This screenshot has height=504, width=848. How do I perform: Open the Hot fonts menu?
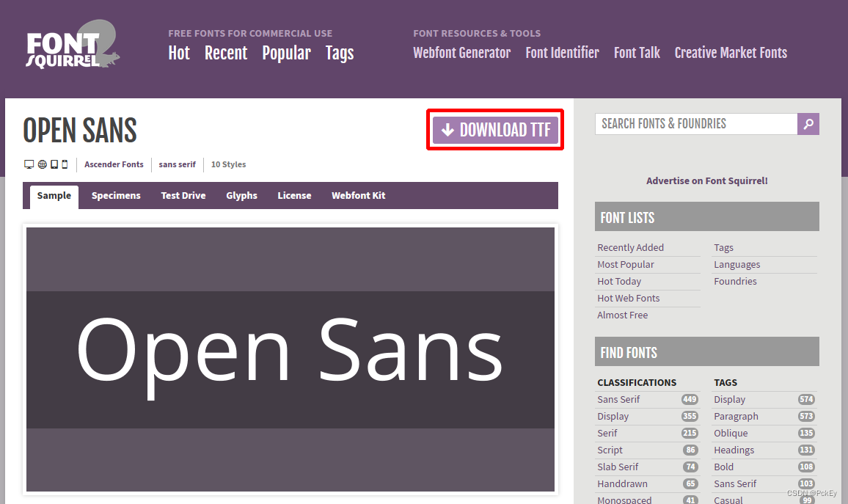(179, 53)
